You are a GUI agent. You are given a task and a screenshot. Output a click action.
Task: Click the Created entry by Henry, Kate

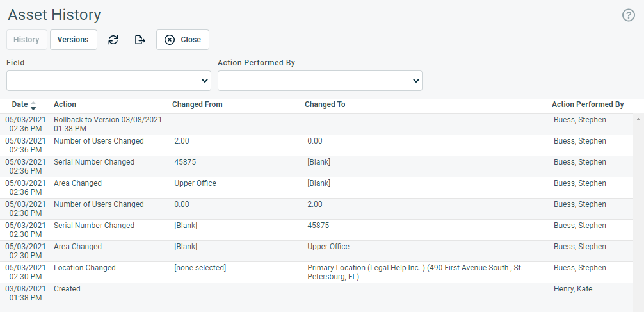pyautogui.click(x=316, y=293)
